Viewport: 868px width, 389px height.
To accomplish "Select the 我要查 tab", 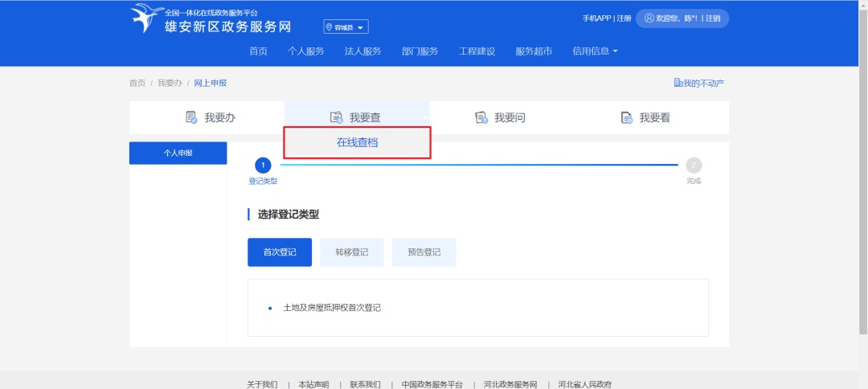I will [x=357, y=117].
